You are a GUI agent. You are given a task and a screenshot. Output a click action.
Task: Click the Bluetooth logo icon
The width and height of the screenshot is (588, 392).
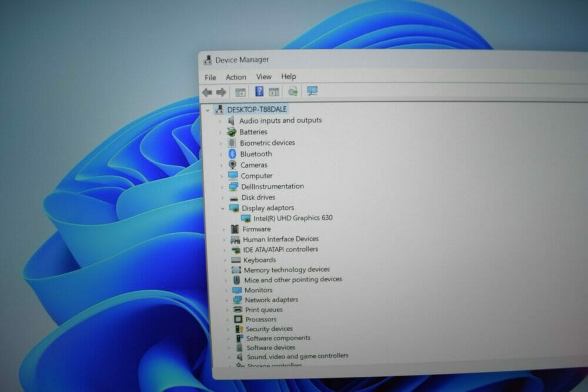click(x=232, y=154)
